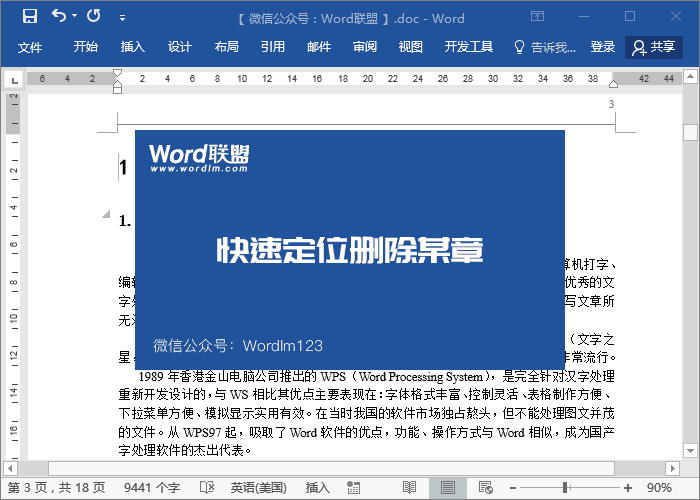Switch to Read Mode view icon
Screen dimensions: 700x500
409,488
